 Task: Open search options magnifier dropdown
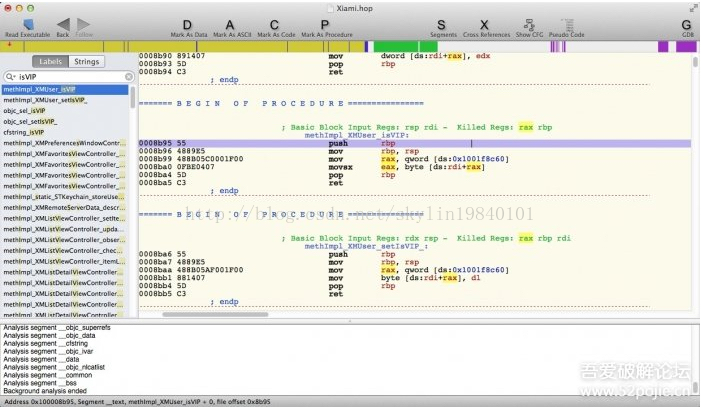[x=10, y=77]
